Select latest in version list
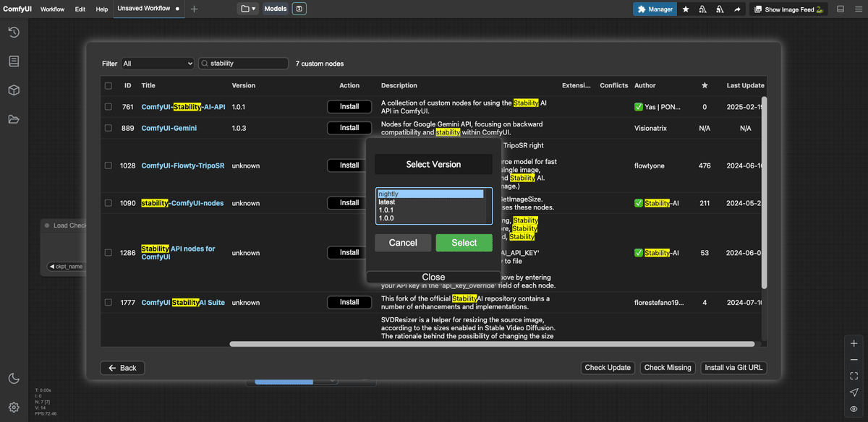The width and height of the screenshot is (868, 422). [430, 202]
